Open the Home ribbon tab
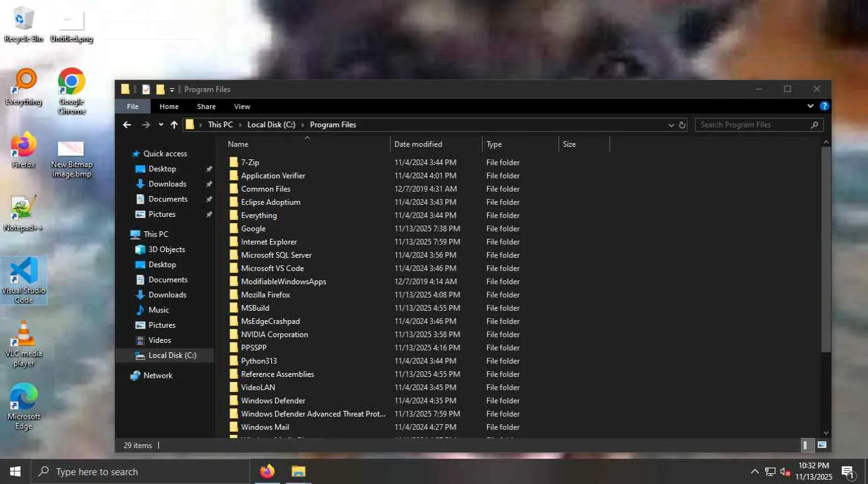Viewport: 868px width, 484px height. point(169,107)
